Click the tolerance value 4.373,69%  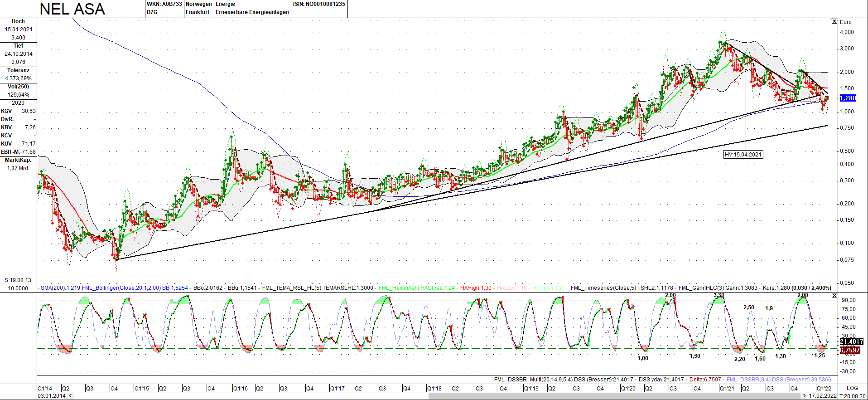tap(19, 78)
